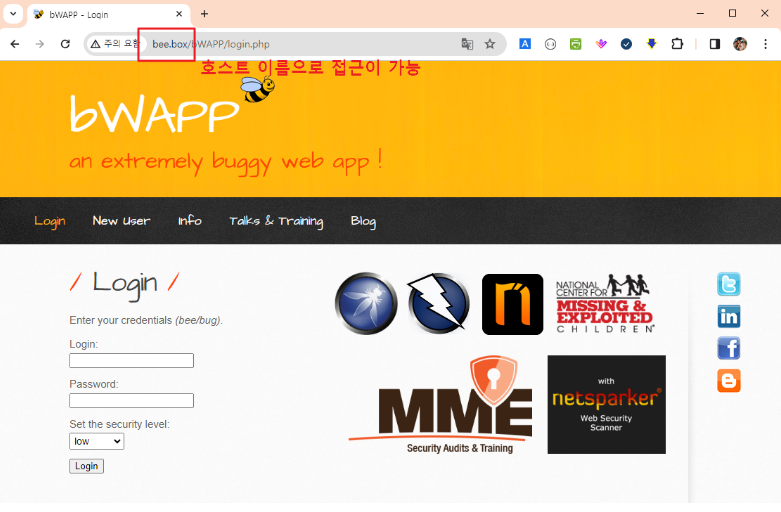Toggle the browser side panel
The width and height of the screenshot is (781, 512).
[x=715, y=44]
